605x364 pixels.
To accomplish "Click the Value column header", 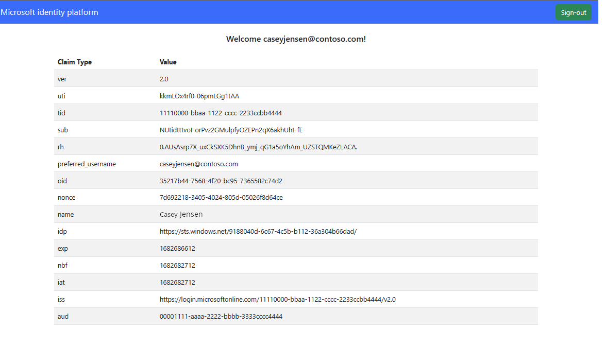I will (x=168, y=62).
